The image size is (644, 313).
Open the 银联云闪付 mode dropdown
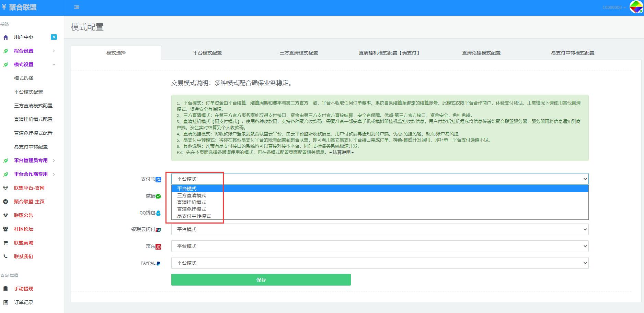pyautogui.click(x=380, y=229)
